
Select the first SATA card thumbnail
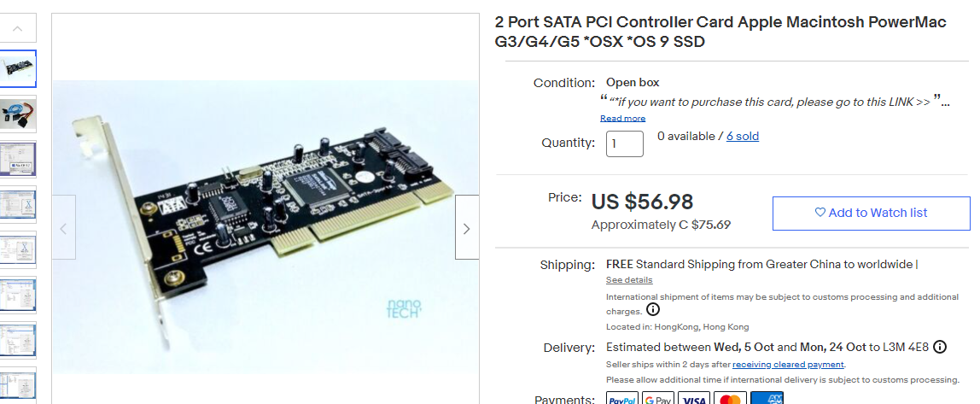point(17,68)
